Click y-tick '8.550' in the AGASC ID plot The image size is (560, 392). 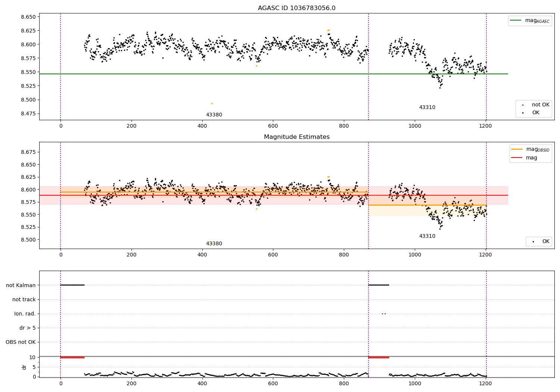click(28, 72)
